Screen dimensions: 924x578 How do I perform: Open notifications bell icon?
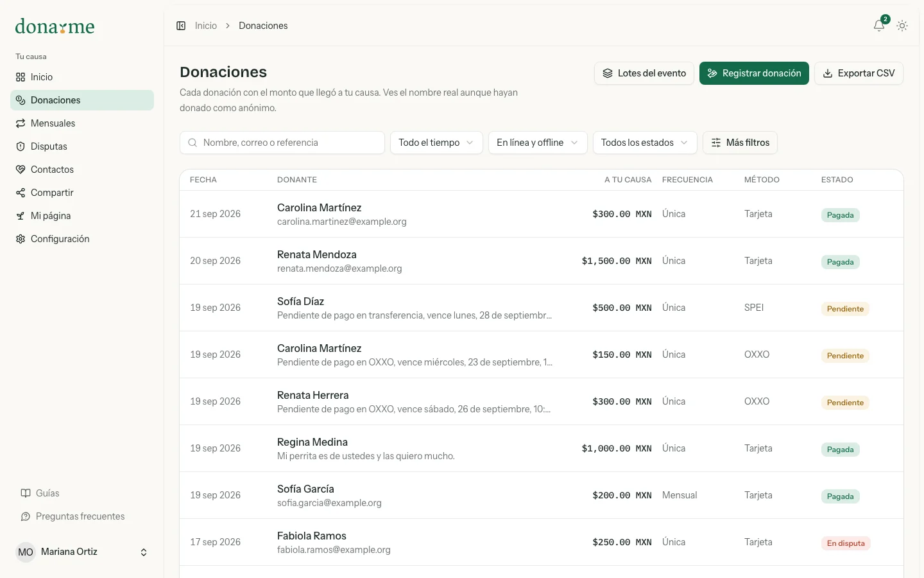click(x=879, y=26)
